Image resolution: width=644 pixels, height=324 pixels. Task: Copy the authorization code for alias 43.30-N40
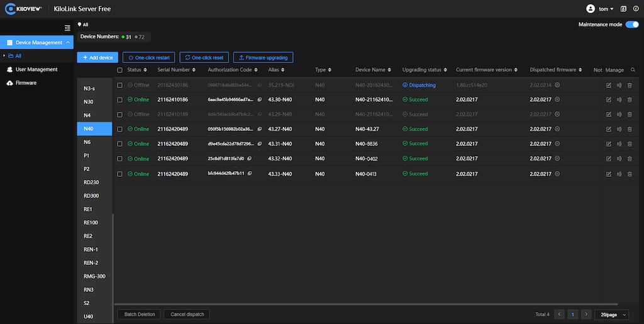tap(258, 99)
